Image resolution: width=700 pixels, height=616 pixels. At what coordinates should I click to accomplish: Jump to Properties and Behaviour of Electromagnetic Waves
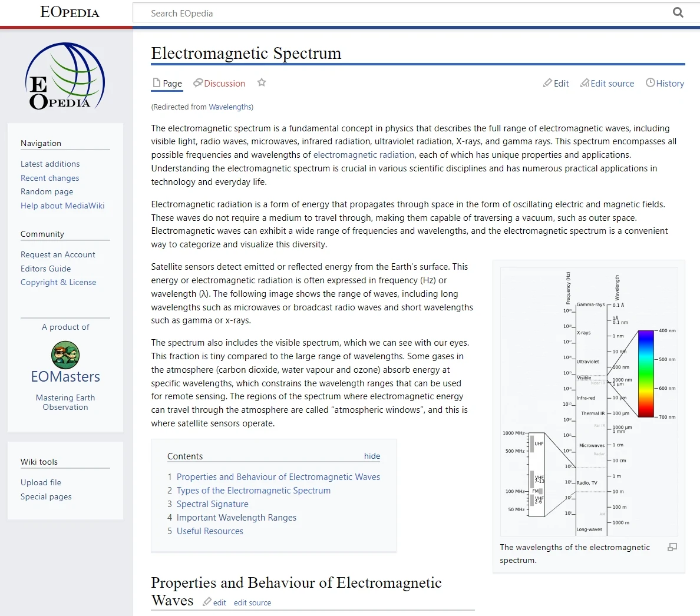click(x=278, y=477)
